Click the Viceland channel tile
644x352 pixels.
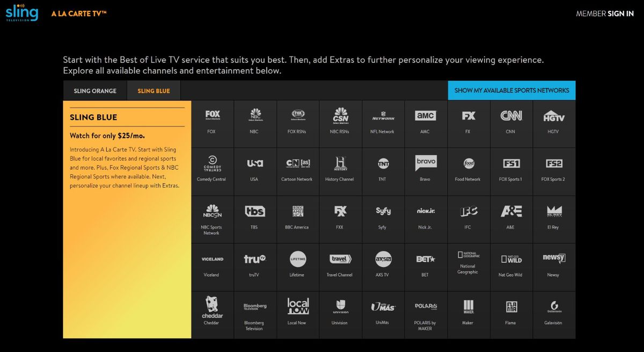213,267
